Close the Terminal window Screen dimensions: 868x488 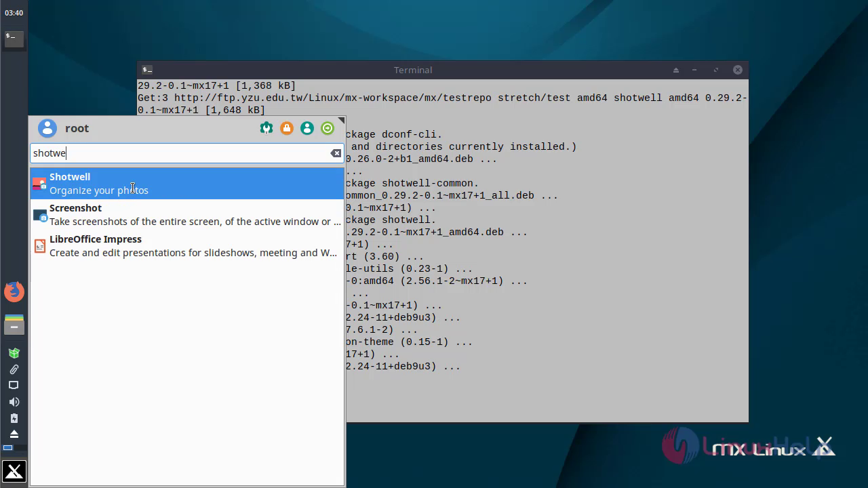coord(738,70)
